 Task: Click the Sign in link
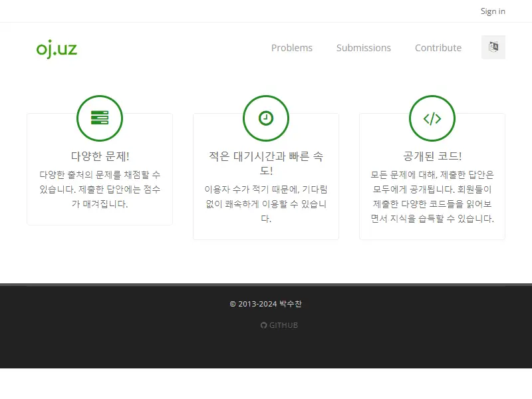493,11
